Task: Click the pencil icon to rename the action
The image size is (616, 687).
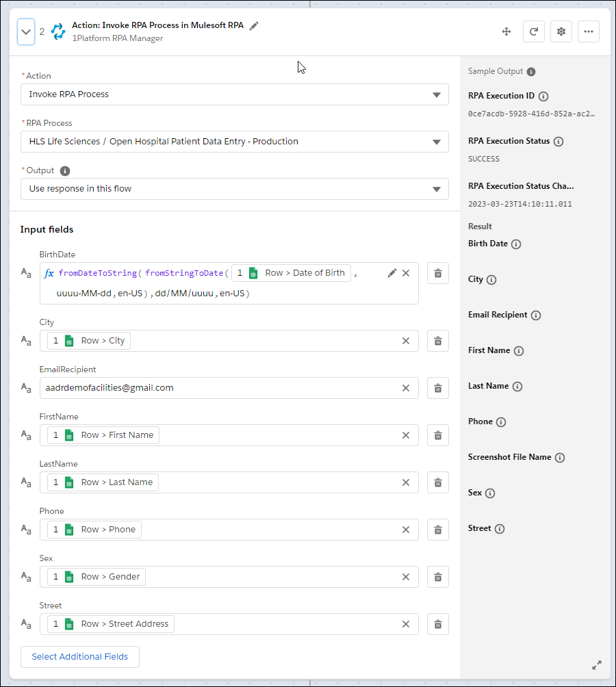Action: pyautogui.click(x=253, y=25)
